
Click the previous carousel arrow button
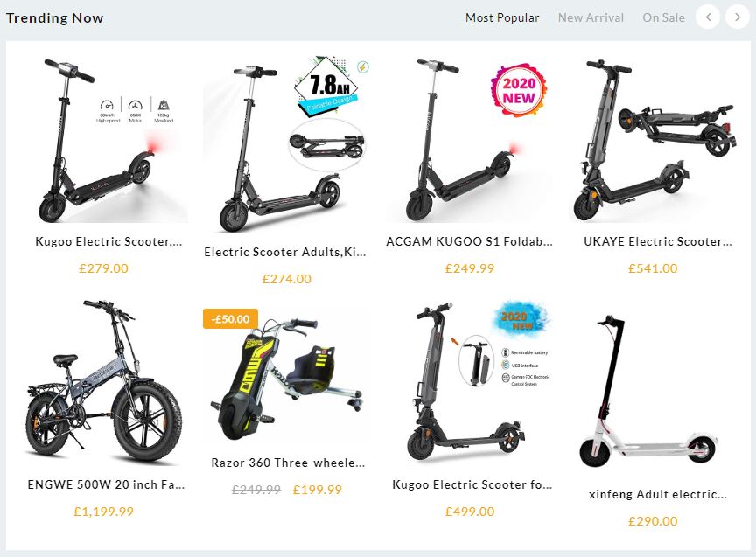point(708,17)
